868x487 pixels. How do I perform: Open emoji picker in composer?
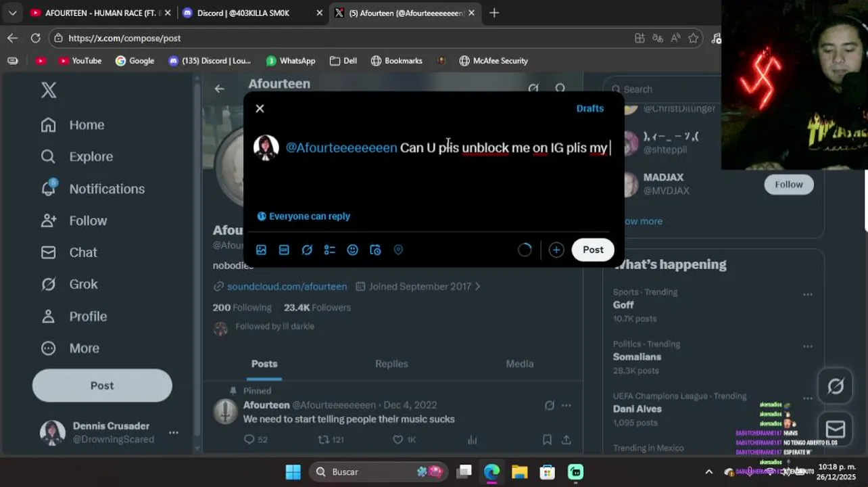click(x=352, y=250)
